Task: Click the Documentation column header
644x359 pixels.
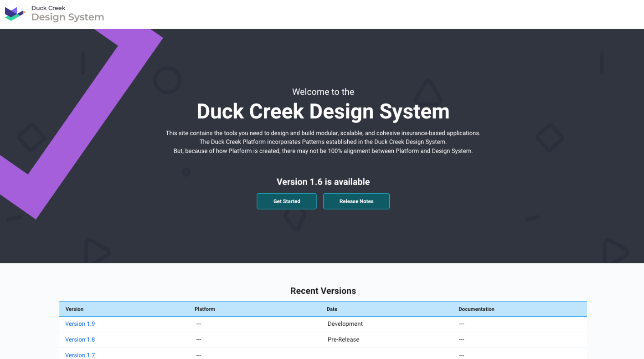Action: point(476,309)
